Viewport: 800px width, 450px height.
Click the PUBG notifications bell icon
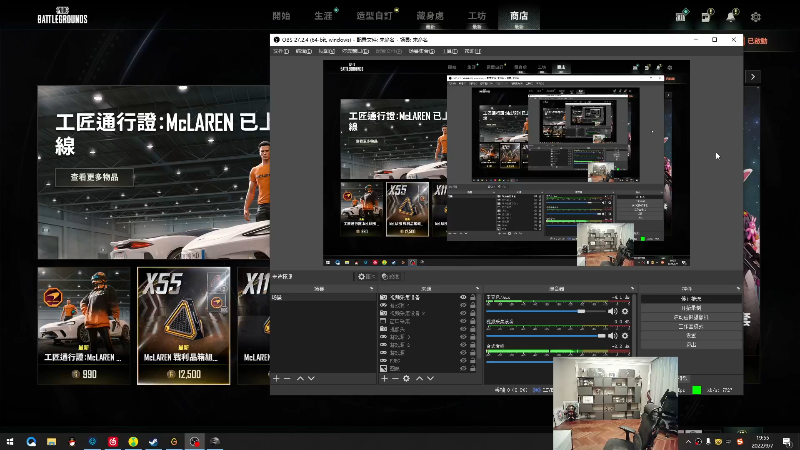click(732, 17)
